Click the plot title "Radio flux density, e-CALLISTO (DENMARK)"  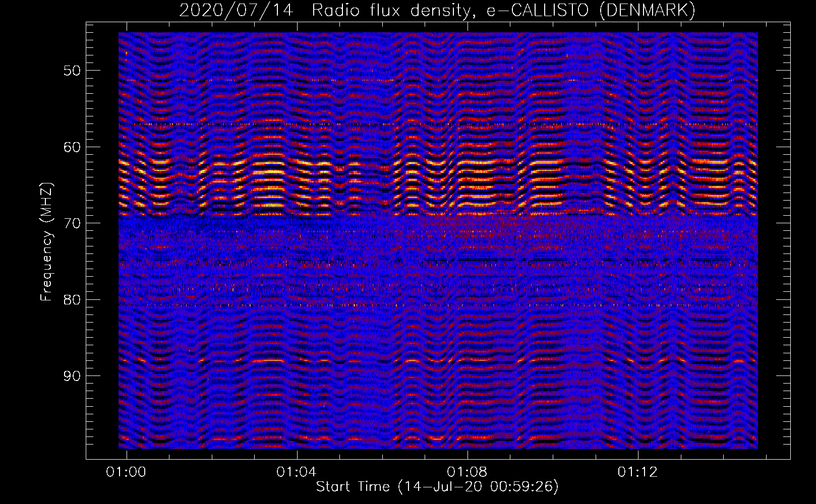(503, 11)
